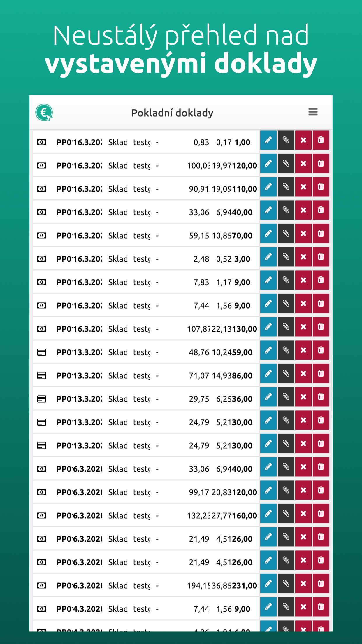
Task: Open the hamburger menu in the header
Action: (x=313, y=112)
